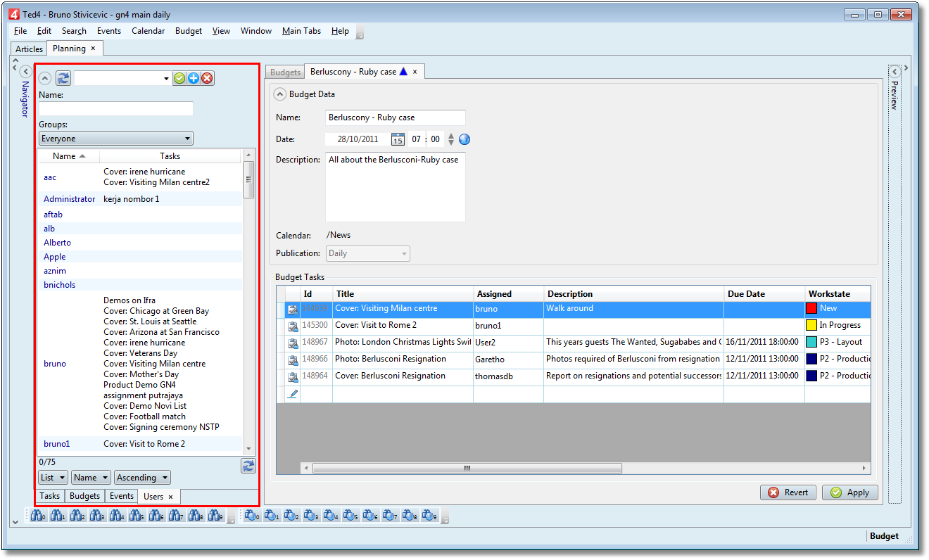Click the Revert button

(x=788, y=492)
